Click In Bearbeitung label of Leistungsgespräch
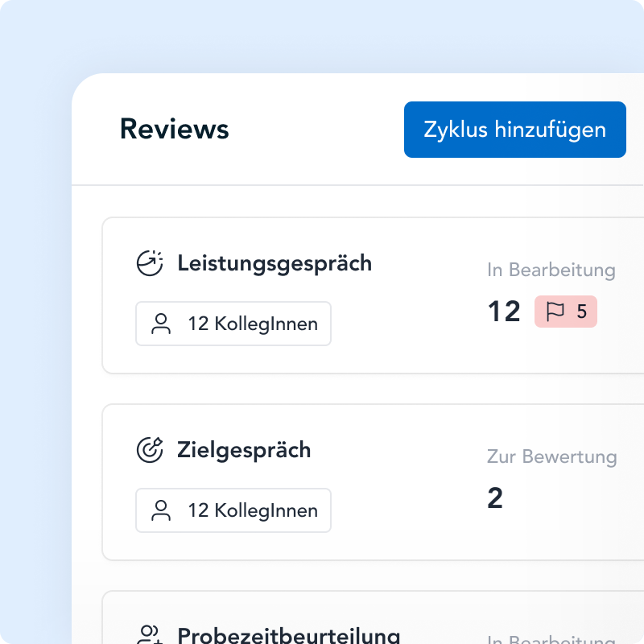The image size is (644, 644). (x=551, y=270)
